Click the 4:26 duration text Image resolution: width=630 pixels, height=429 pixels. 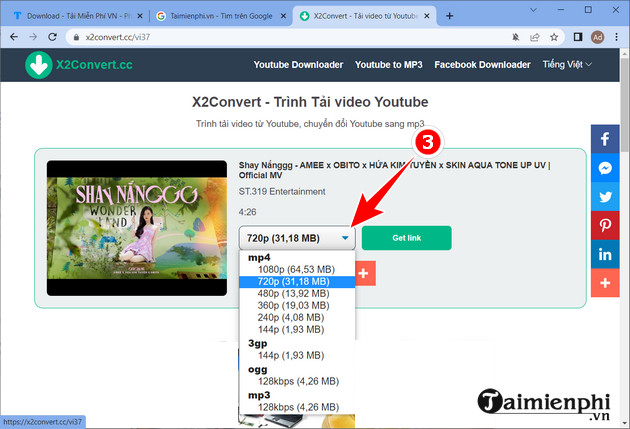[248, 212]
